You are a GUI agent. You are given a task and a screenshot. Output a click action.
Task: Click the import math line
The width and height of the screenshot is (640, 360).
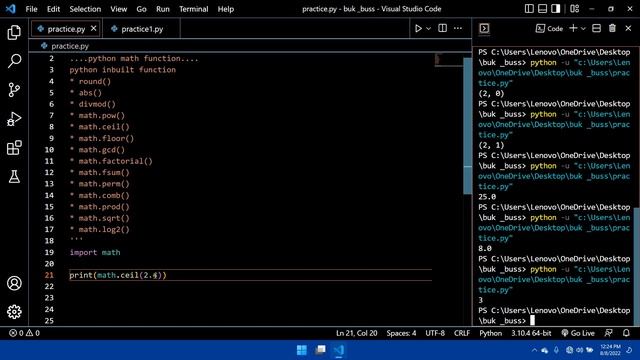[95, 252]
